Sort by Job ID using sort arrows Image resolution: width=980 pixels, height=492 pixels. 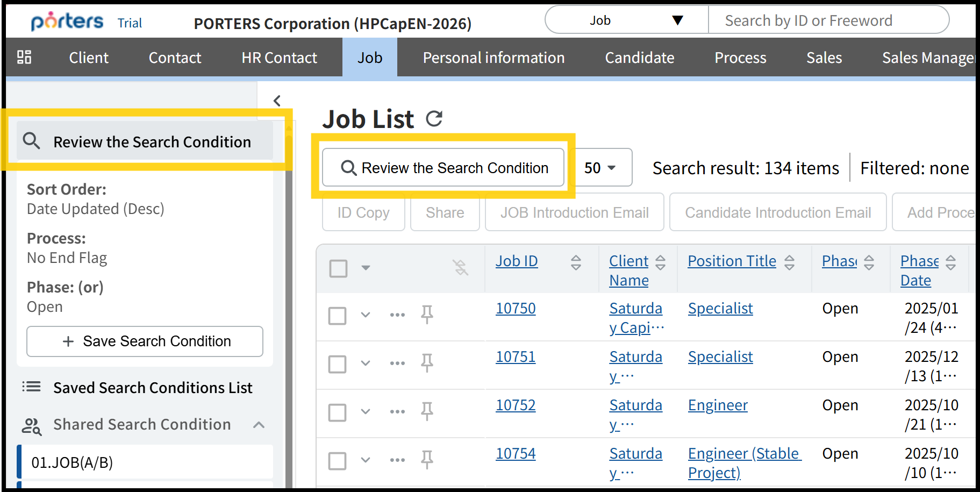[576, 262]
